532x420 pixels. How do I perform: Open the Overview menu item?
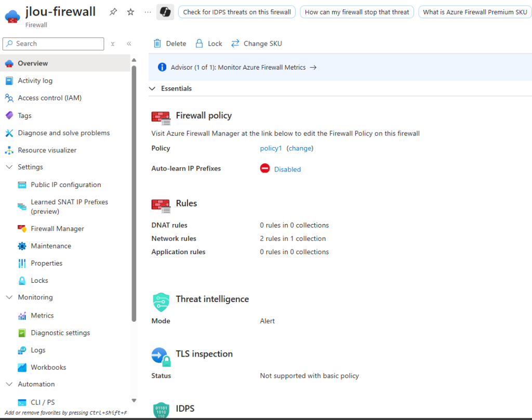click(65, 63)
